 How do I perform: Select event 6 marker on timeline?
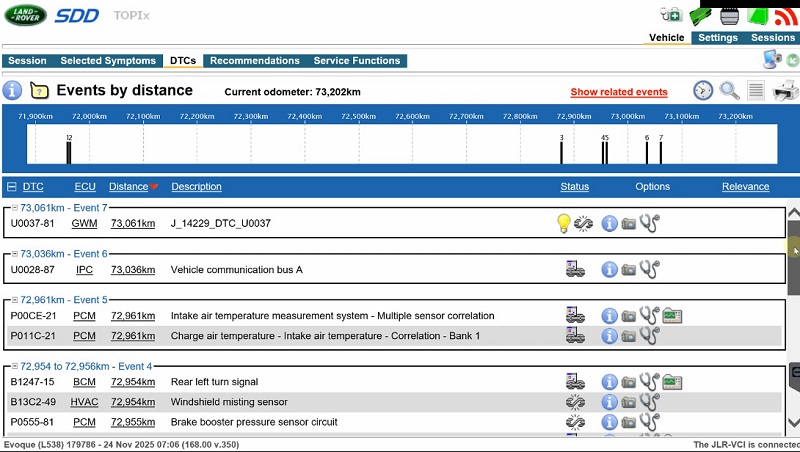point(647,149)
